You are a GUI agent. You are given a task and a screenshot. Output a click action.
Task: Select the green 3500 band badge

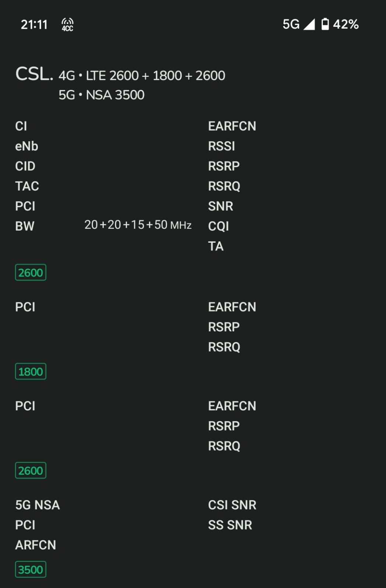click(31, 569)
